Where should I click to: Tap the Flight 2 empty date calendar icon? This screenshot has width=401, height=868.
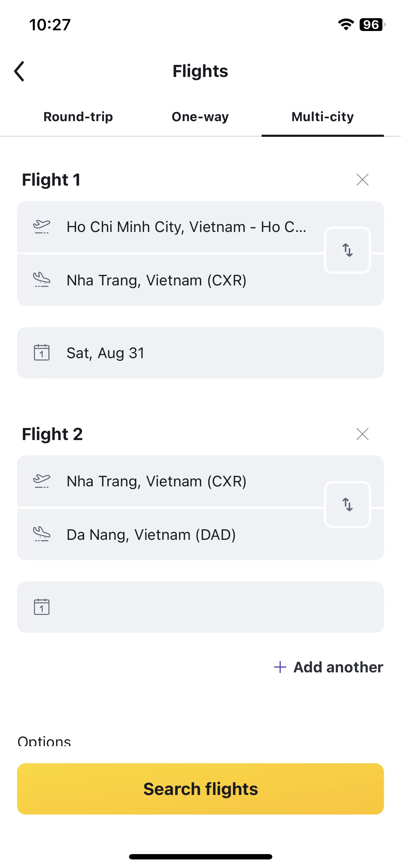tap(42, 607)
